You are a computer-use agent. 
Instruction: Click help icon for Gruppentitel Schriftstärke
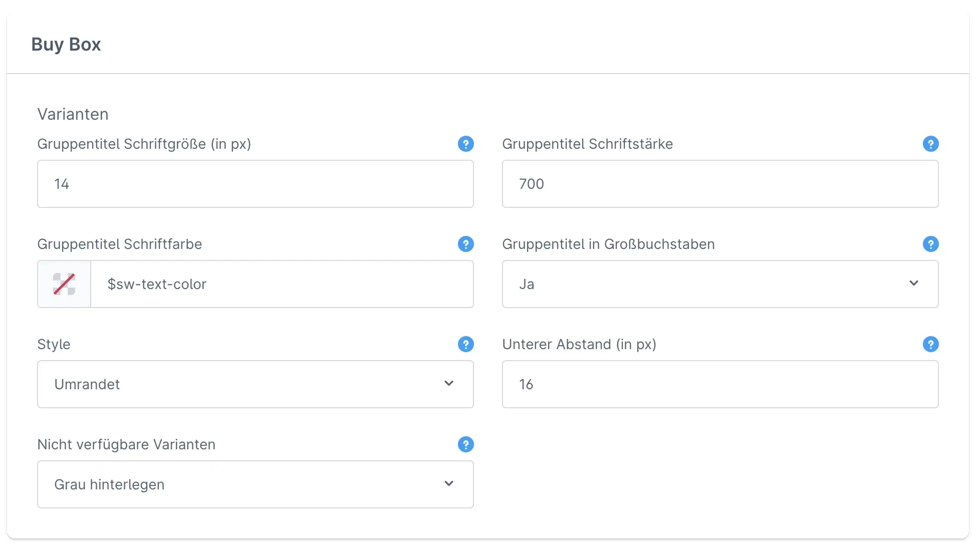(930, 144)
